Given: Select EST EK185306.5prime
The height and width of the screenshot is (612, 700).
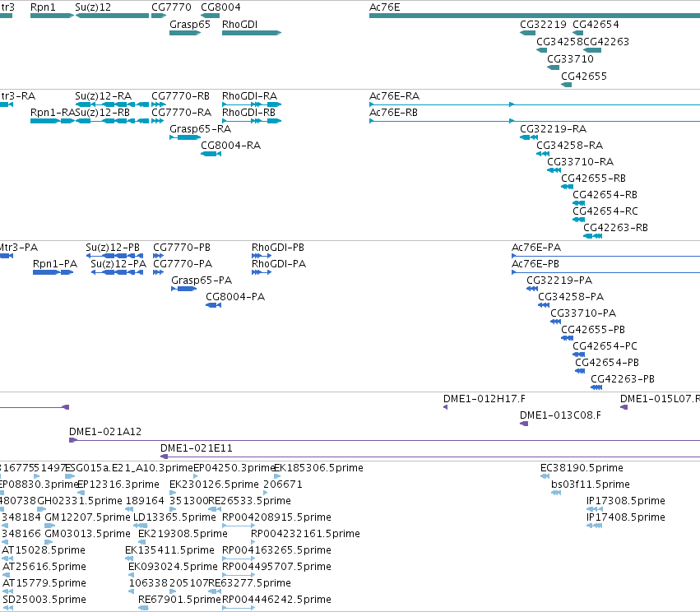Looking at the screenshot, I should pyautogui.click(x=318, y=468).
